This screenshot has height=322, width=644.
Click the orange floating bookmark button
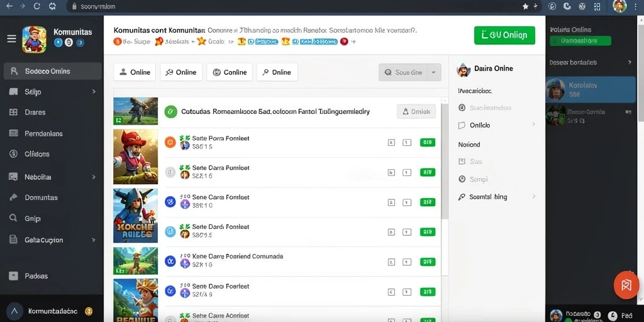click(626, 285)
